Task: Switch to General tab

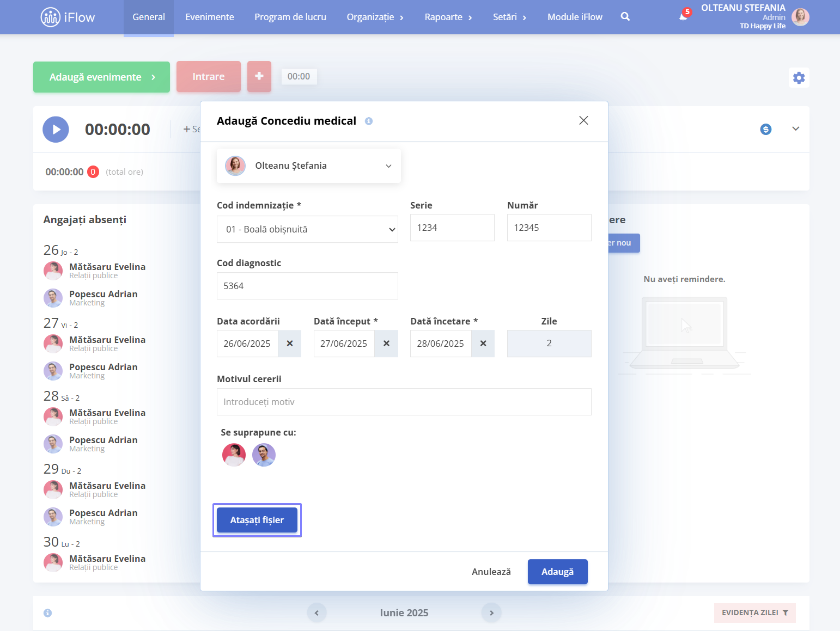Action: [x=149, y=17]
